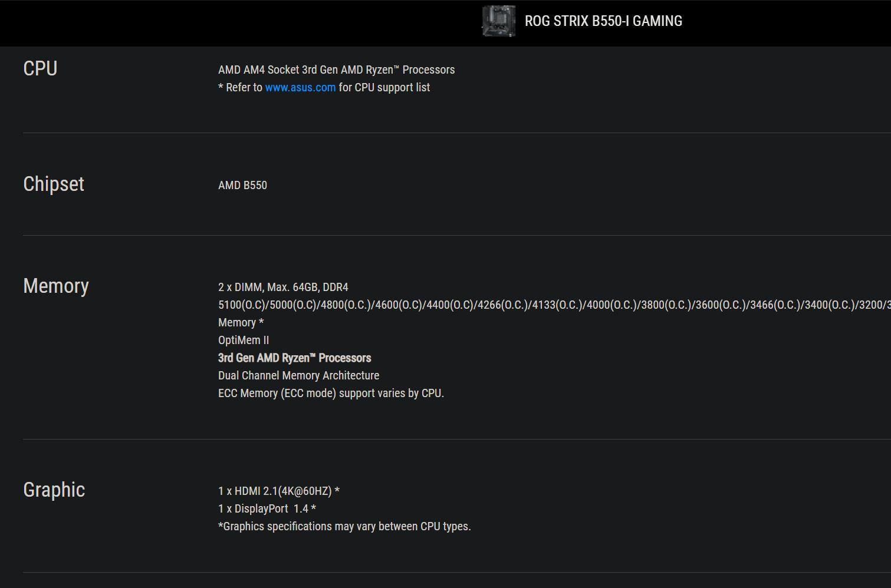Click the ECC Memory support line
This screenshot has height=588, width=891.
pos(331,393)
